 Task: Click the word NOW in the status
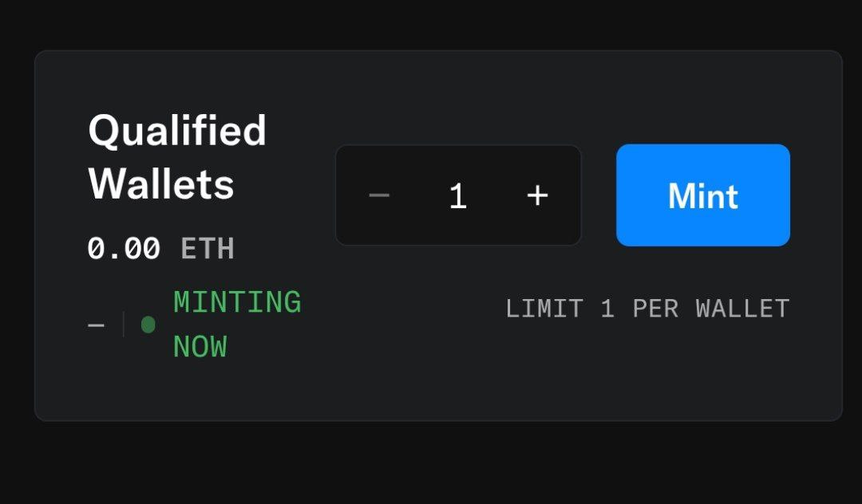click(x=200, y=347)
